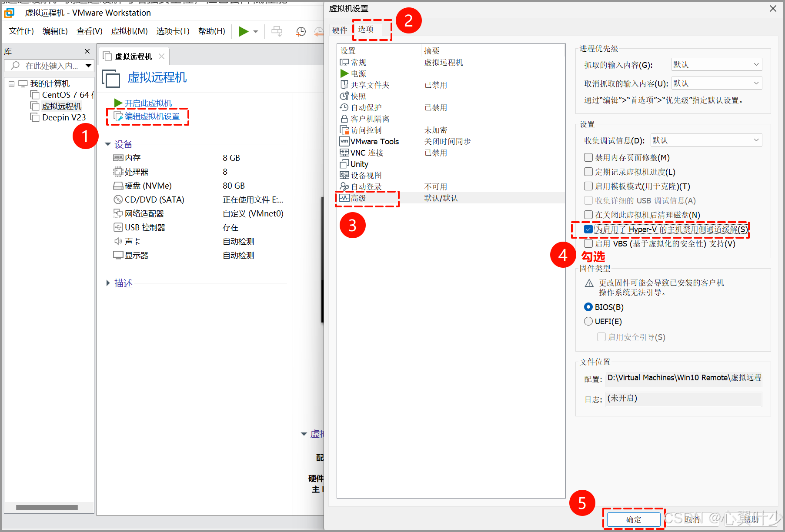Select 自动保护 icon in options list

coord(344,107)
